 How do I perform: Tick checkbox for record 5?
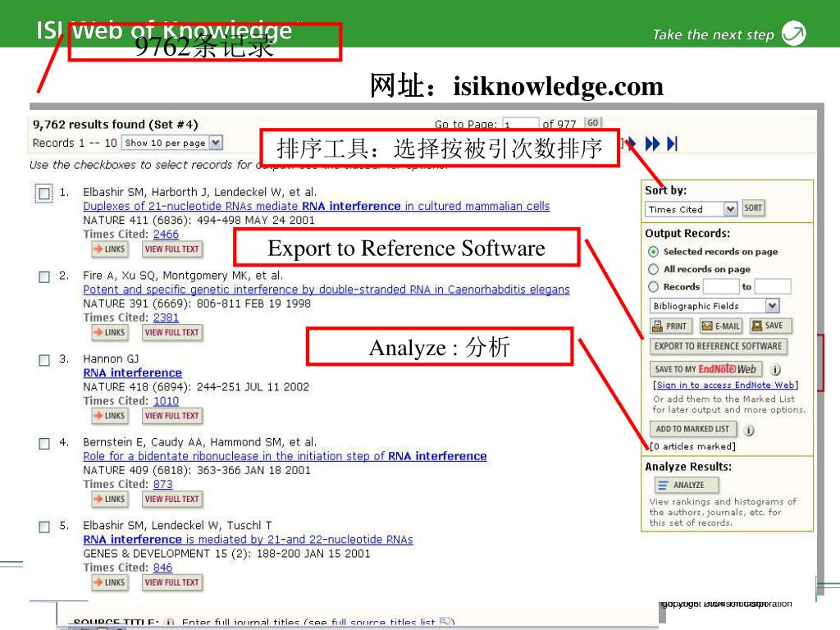pos(44,527)
